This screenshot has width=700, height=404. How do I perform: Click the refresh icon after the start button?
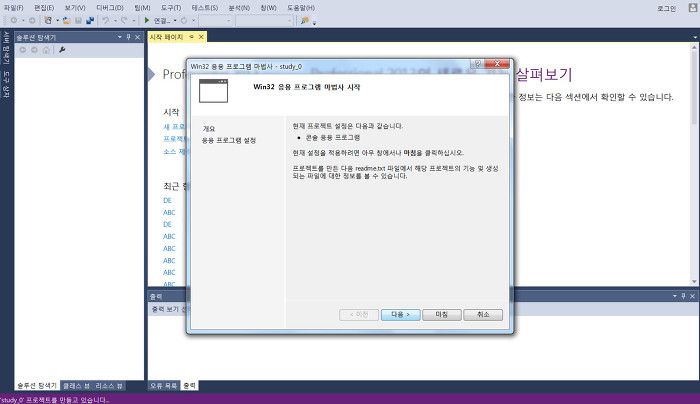[184, 21]
